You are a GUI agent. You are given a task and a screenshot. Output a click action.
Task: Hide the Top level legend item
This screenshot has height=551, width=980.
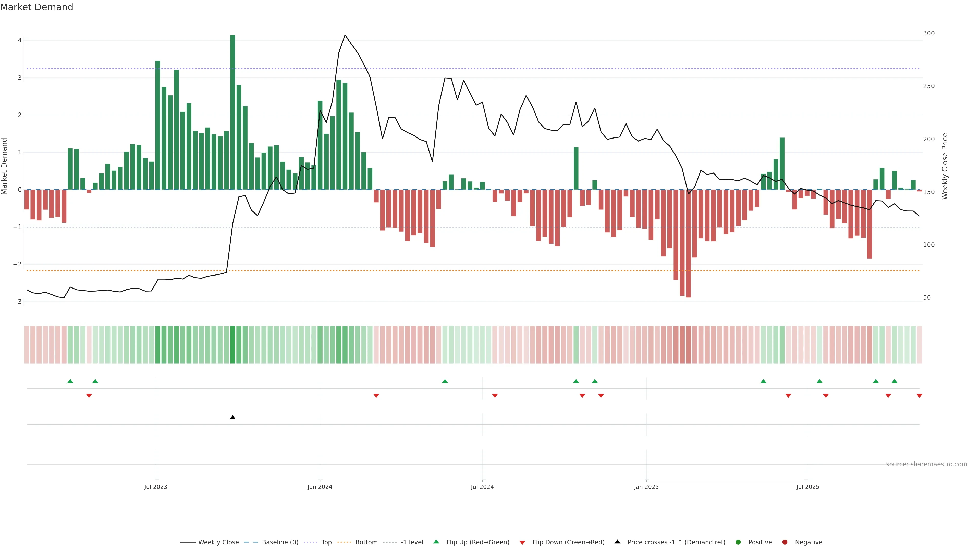click(326, 542)
